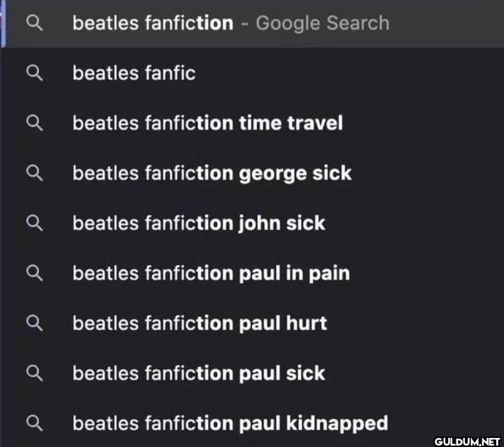Click magnifier icon next to 'paul sick'

[35, 373]
